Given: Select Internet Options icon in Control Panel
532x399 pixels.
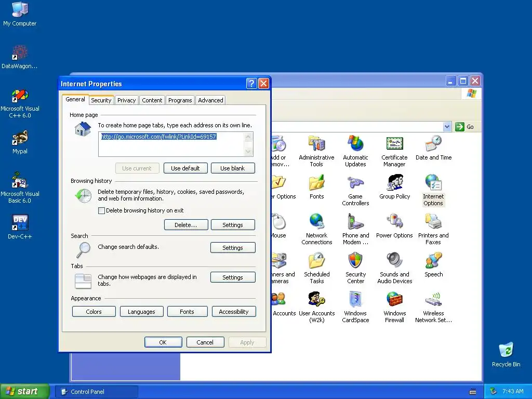Looking at the screenshot, I should click(x=433, y=190).
